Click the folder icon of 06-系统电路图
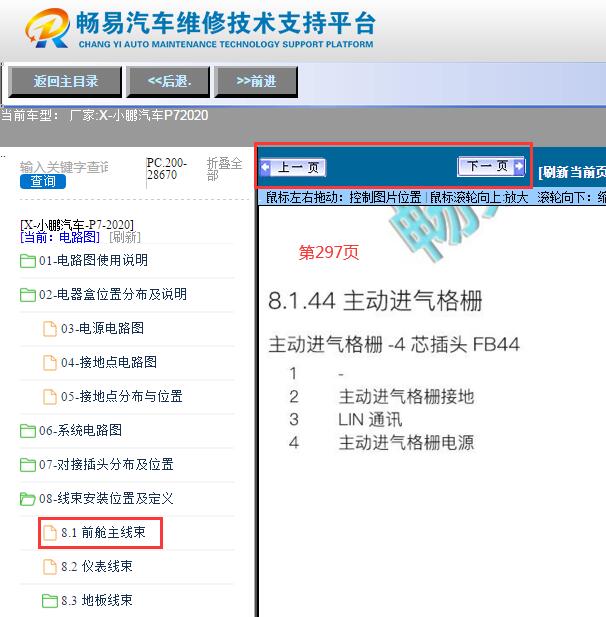The width and height of the screenshot is (606, 617). (28, 431)
